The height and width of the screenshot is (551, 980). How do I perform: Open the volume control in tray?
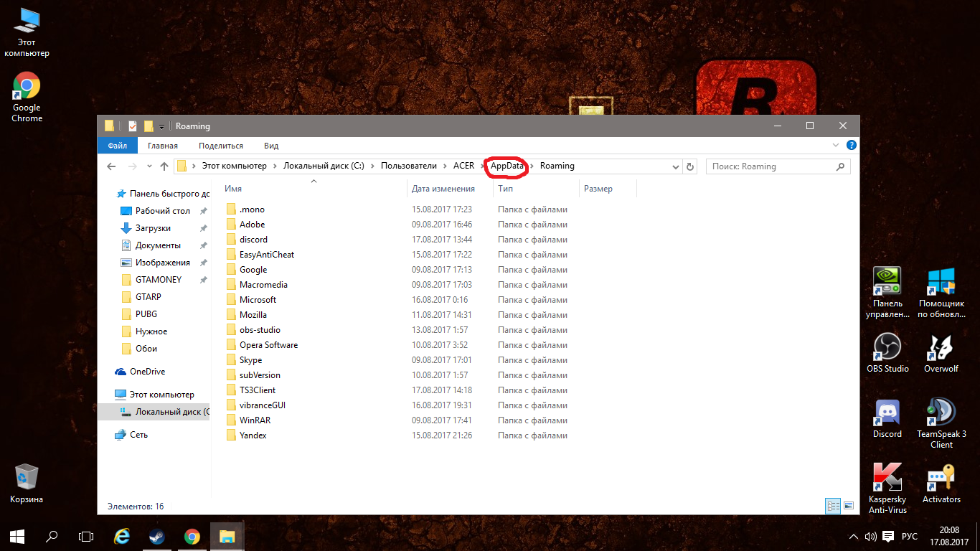pos(871,536)
